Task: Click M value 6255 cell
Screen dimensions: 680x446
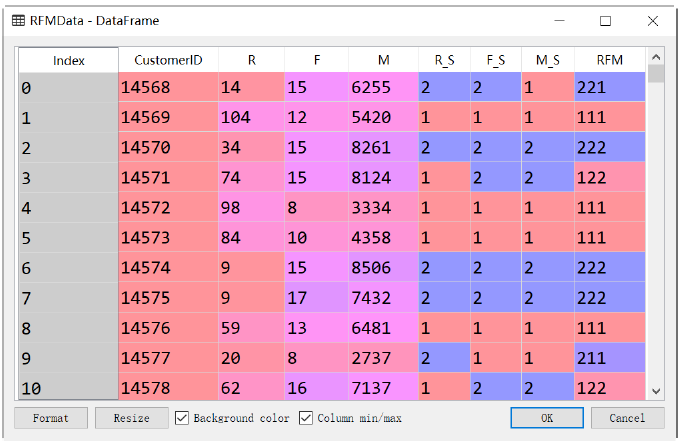Action: pyautogui.click(x=383, y=87)
